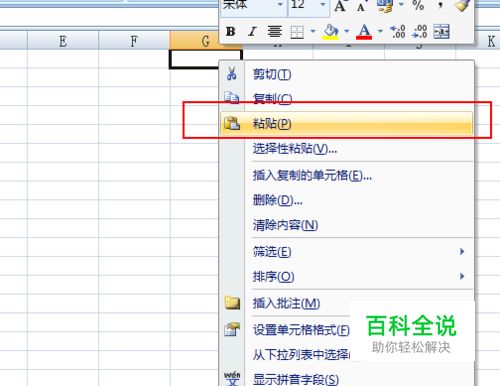500x386 pixels.
Task: Click the copy pages icon
Action: 232,97
